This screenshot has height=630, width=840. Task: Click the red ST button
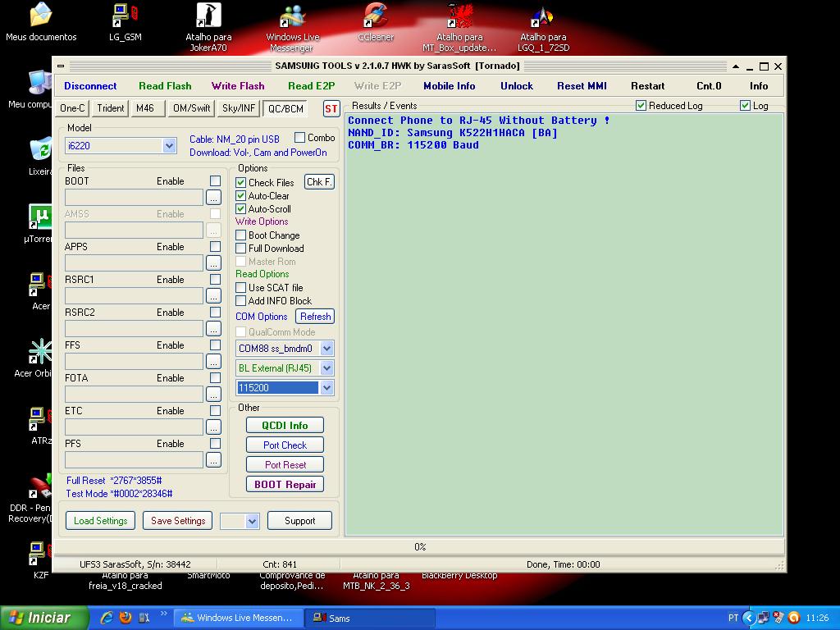point(331,109)
